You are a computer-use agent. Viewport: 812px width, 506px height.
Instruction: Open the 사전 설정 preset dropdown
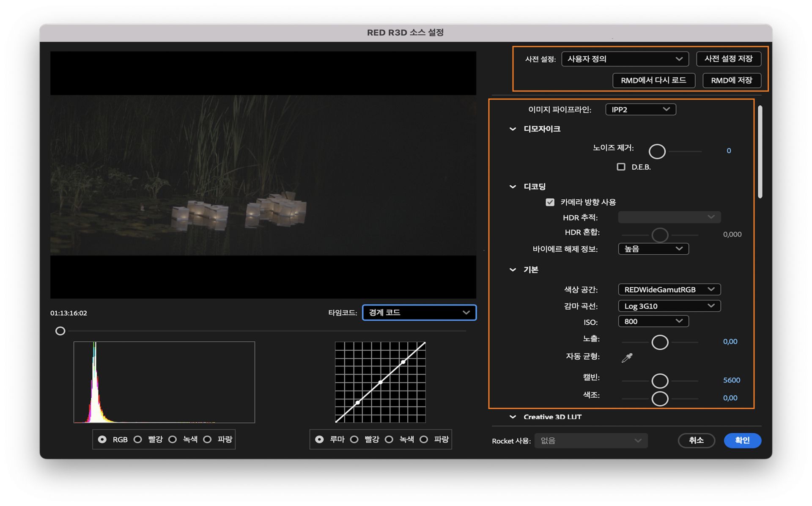click(x=625, y=59)
